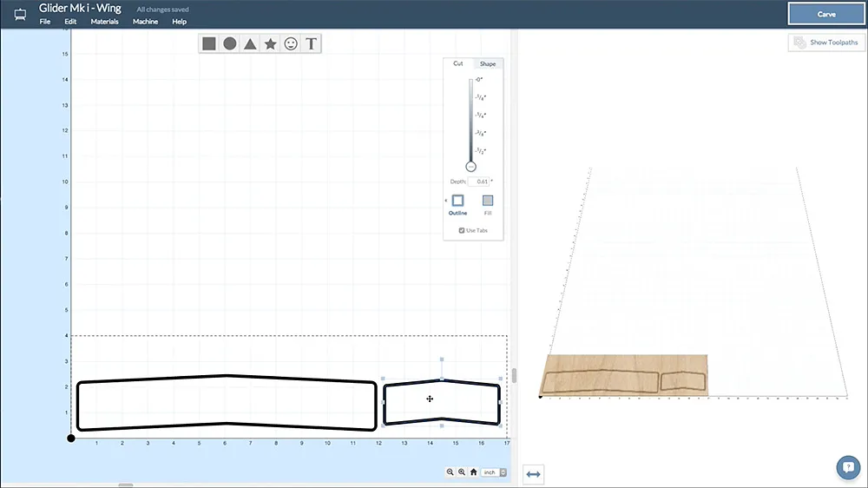Toggle the Use Tabs checkbox
The height and width of the screenshot is (488, 868).
(461, 230)
